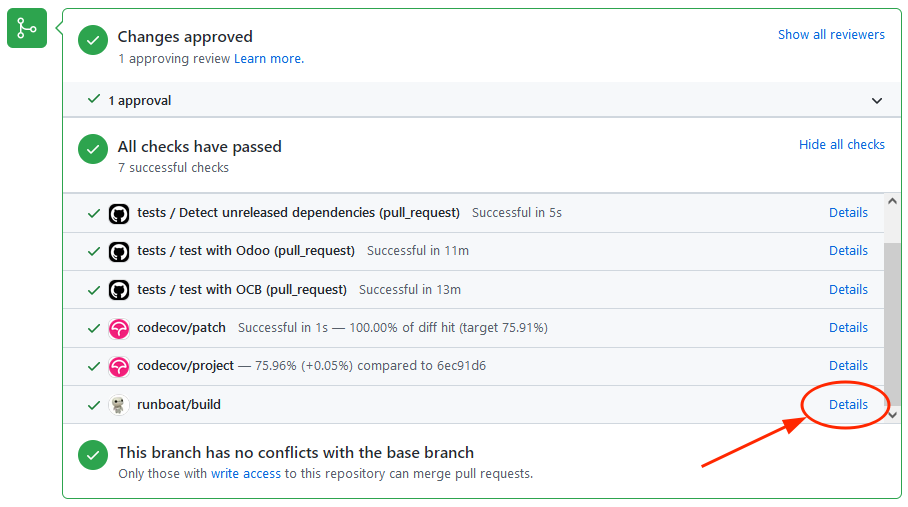Open the write access link

pyautogui.click(x=246, y=473)
